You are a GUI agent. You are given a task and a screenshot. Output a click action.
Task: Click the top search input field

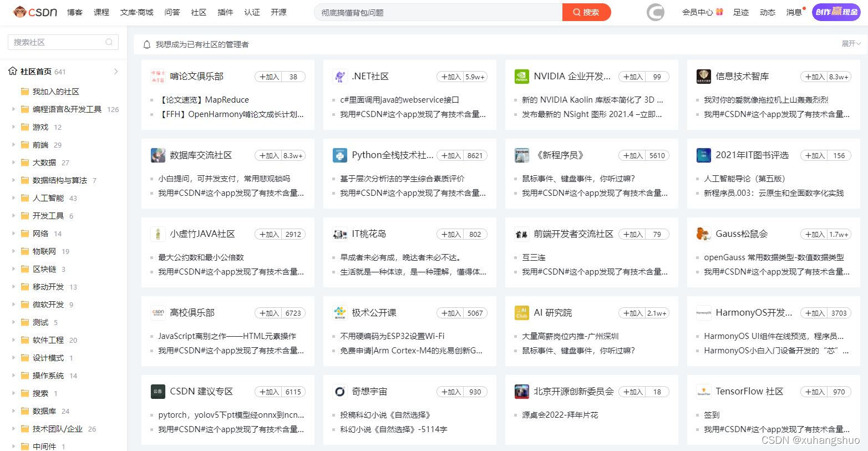click(x=438, y=12)
